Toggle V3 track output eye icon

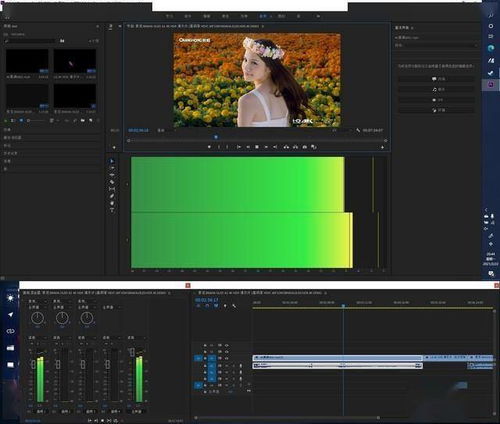click(x=227, y=345)
